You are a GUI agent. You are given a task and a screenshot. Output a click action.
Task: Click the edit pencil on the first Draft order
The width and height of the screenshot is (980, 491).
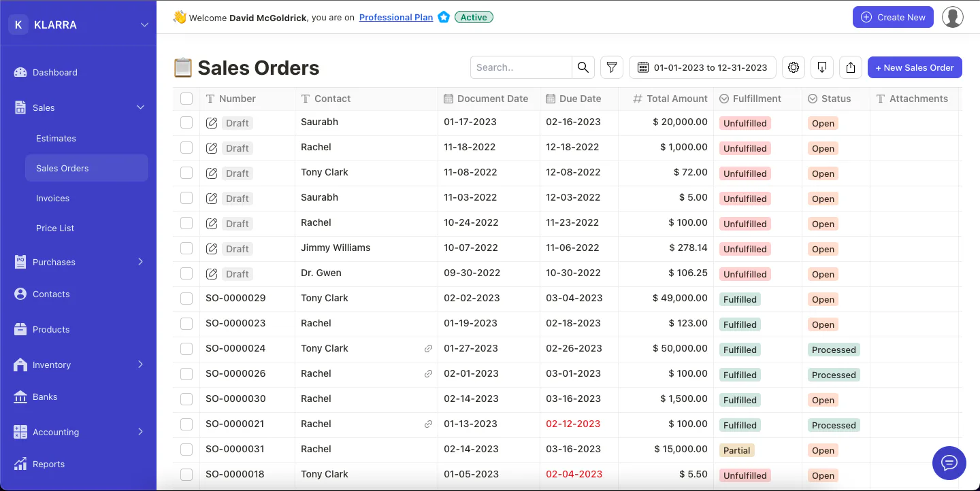tap(212, 122)
